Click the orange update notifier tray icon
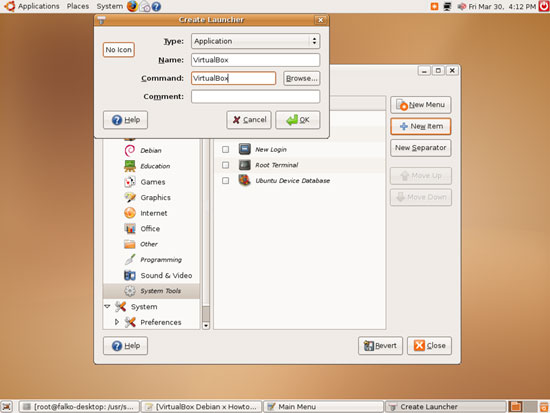 click(x=434, y=6)
